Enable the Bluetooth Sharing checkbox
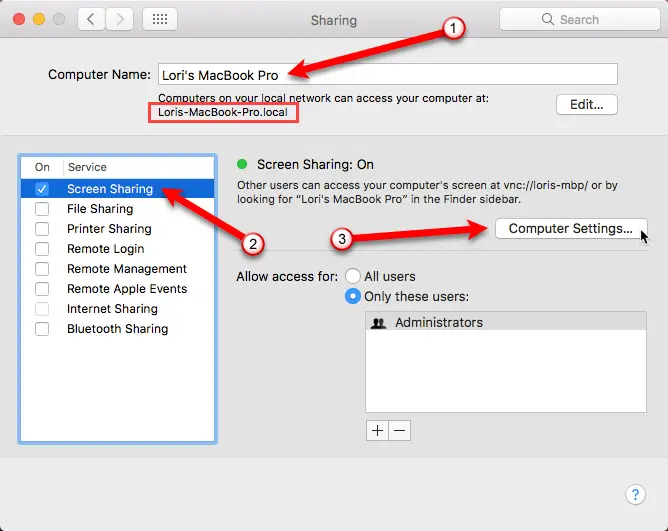The image size is (668, 531). tap(42, 329)
